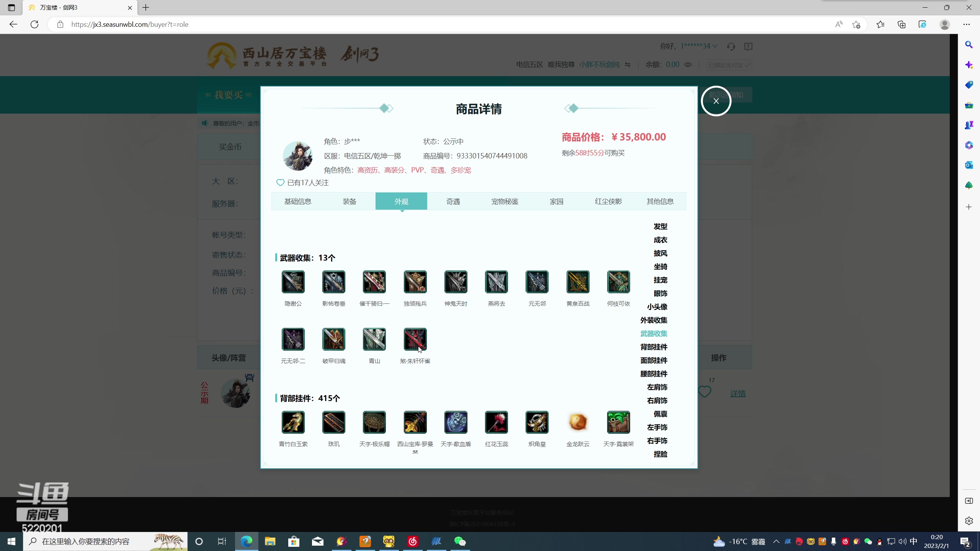Toggle balance visibility eye icon
The height and width of the screenshot is (551, 980).
(x=688, y=65)
